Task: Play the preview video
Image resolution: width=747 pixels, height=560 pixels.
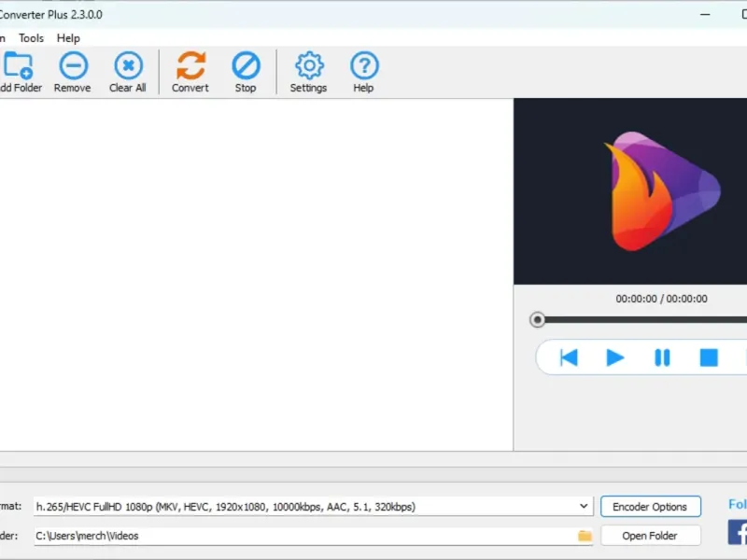Action: [615, 357]
